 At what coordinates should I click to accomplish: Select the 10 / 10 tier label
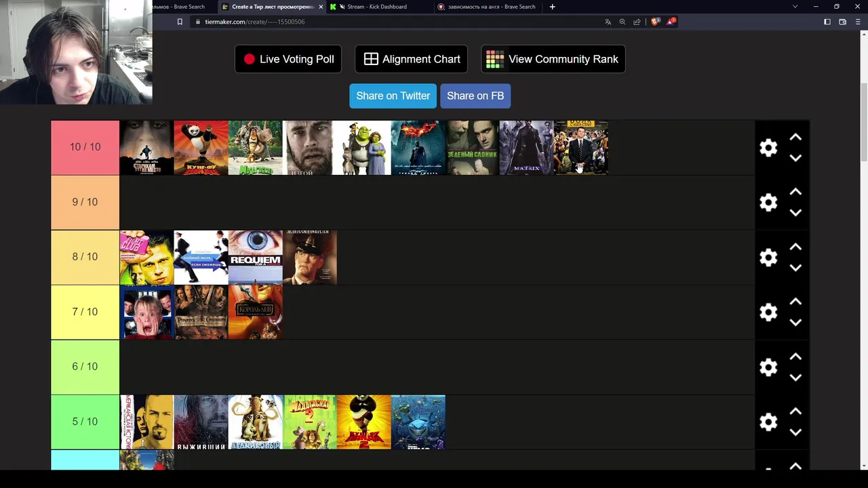[85, 148]
